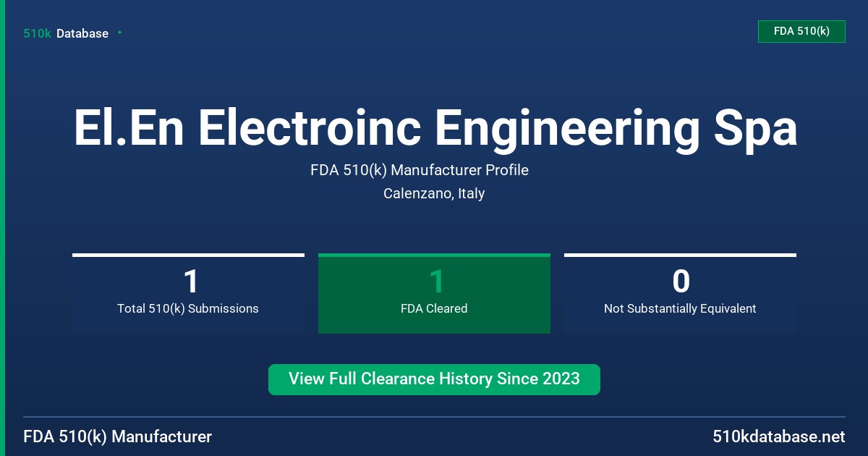Screen dimensions: 868x456
Task: Click View Full Clearance History Since 2023
Action: point(434,379)
